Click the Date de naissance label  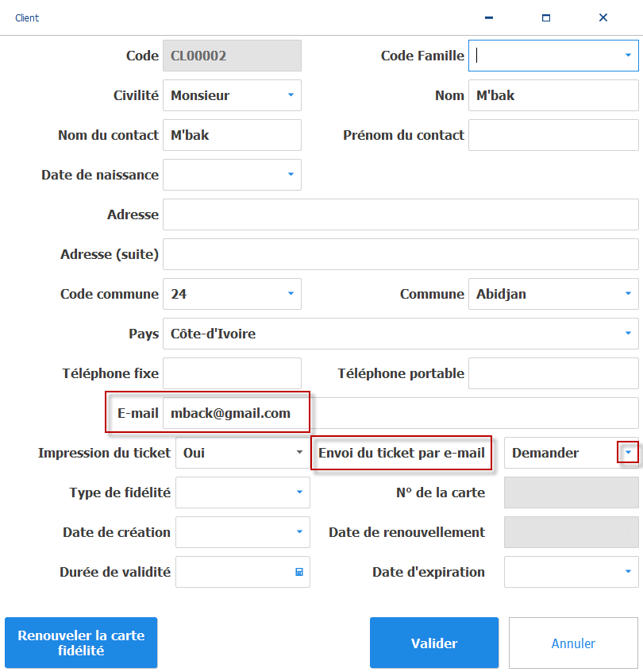[100, 175]
